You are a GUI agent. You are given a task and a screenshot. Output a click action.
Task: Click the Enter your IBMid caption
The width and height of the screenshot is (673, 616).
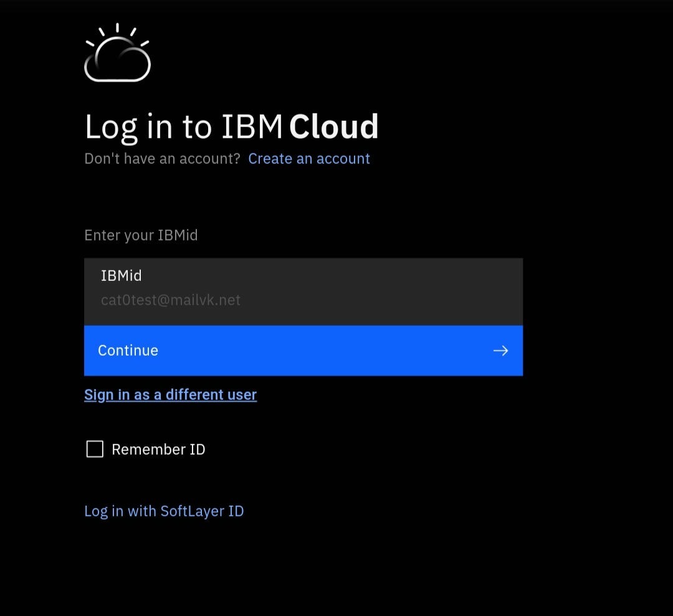click(x=141, y=235)
